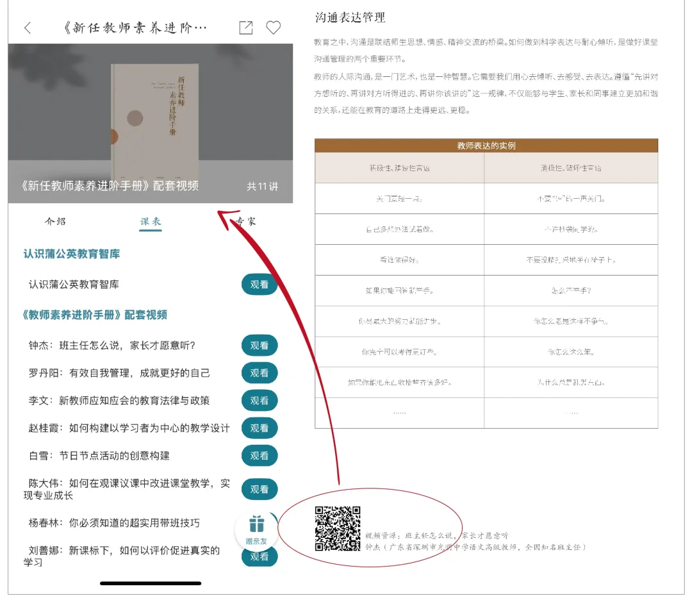Tap 观看 beside 李文 lecture
Screen dimensions: 692x616
tap(259, 401)
